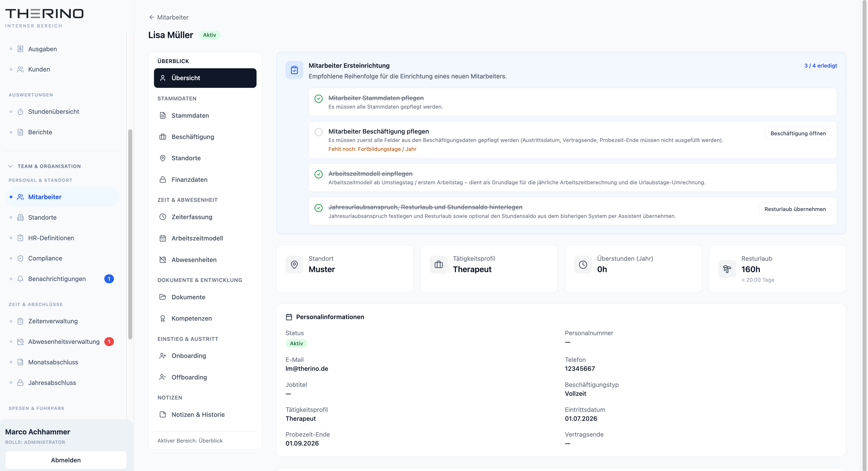Click the map pin icon in Standort card
The height and width of the screenshot is (471, 868).
294,265
